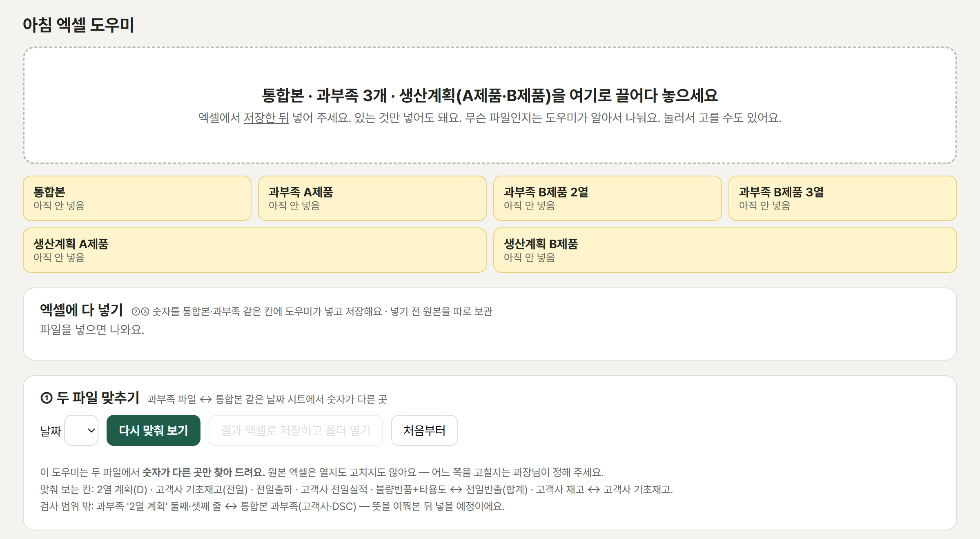Click the 엑셀에 다 넣기 heading
The image size is (980, 539).
coord(81,310)
